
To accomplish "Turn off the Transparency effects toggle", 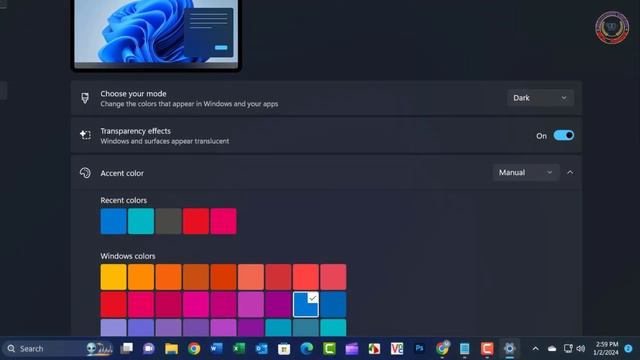I will [564, 136].
